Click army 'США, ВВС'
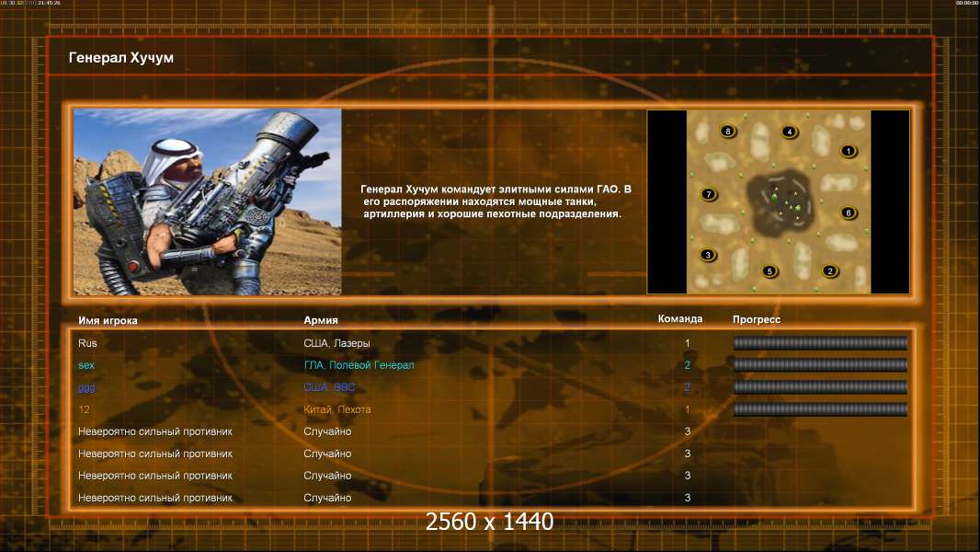Screen dimensions: 980x552 coord(329,387)
